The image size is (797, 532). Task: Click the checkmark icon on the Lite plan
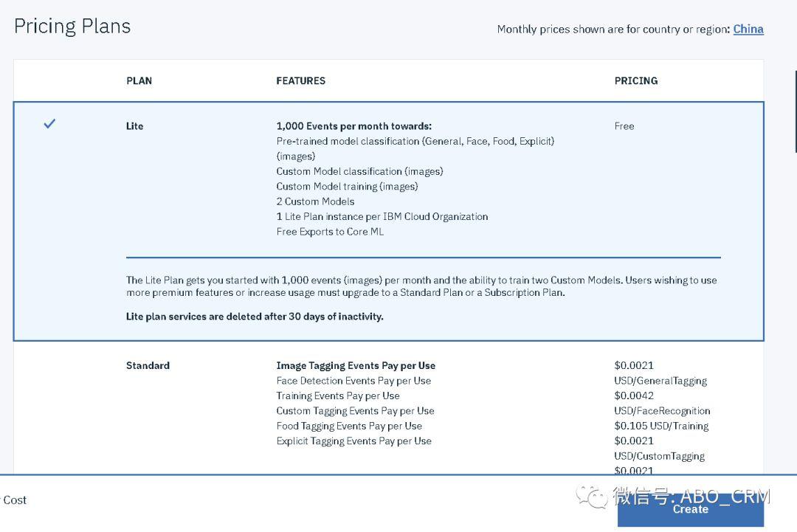coord(49,123)
